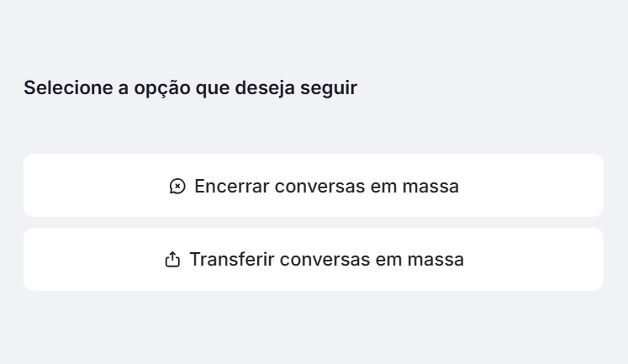Click the word 'Transferir' in second card
The height and width of the screenshot is (364, 628).
[231, 260]
